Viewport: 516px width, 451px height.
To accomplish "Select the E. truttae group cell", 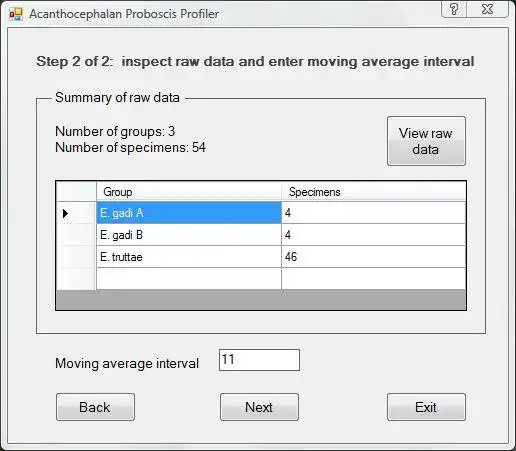I will [x=189, y=257].
